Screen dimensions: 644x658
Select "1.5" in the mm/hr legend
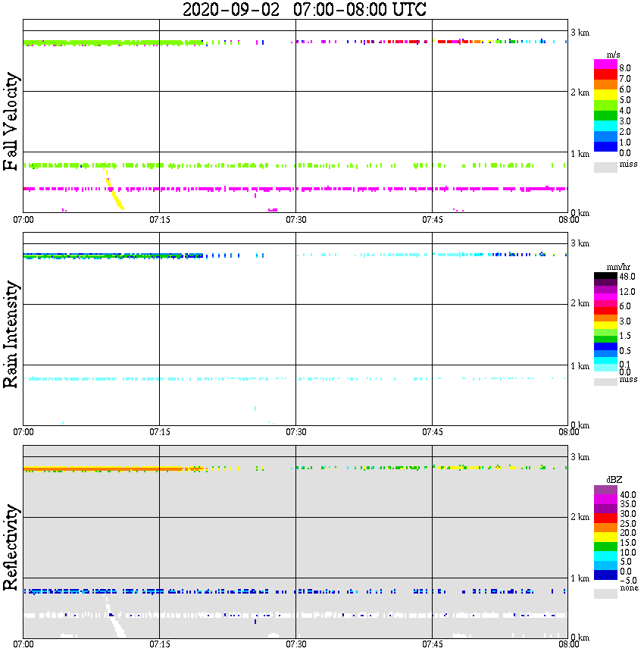point(625,336)
